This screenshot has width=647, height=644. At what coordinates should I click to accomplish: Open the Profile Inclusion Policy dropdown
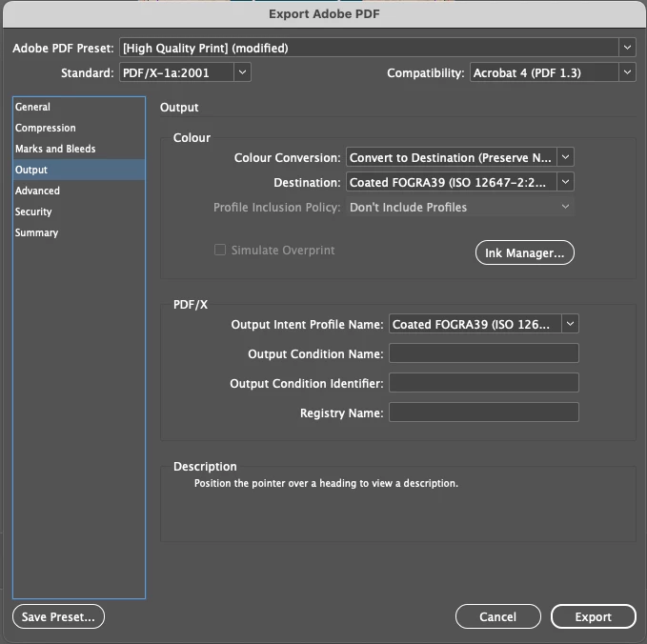pyautogui.click(x=459, y=207)
